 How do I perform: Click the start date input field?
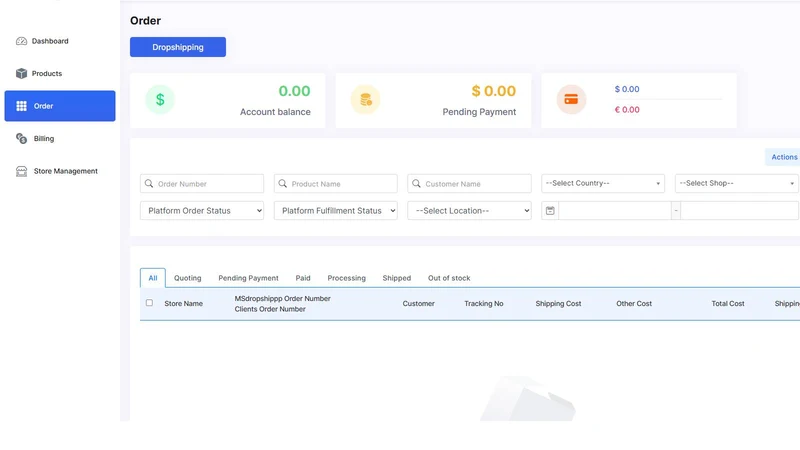[x=615, y=211]
